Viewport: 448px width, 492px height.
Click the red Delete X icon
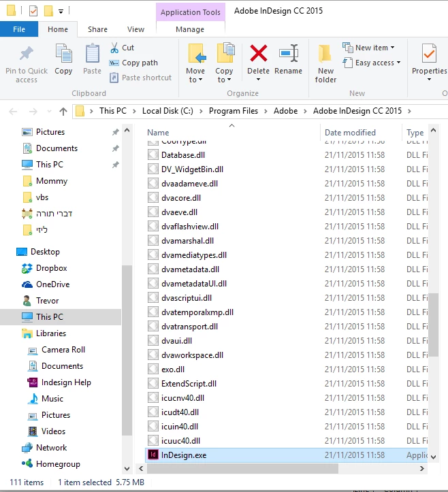point(258,53)
